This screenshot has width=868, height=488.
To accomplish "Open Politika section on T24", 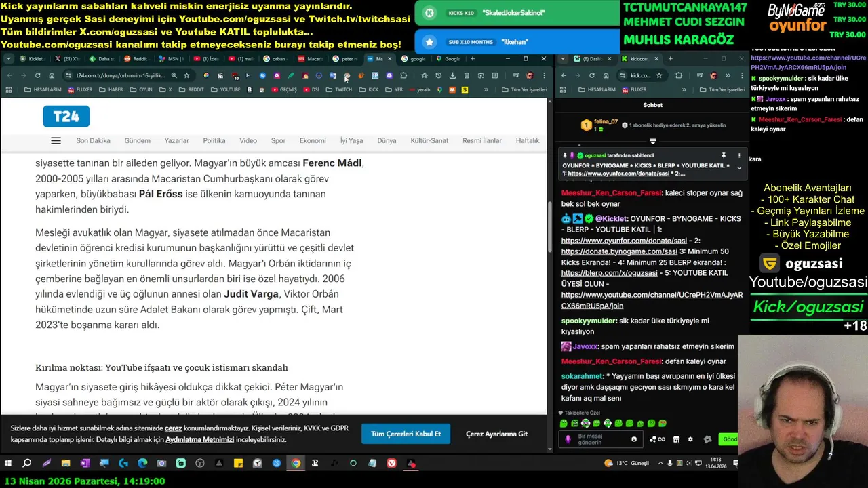I will tap(214, 141).
